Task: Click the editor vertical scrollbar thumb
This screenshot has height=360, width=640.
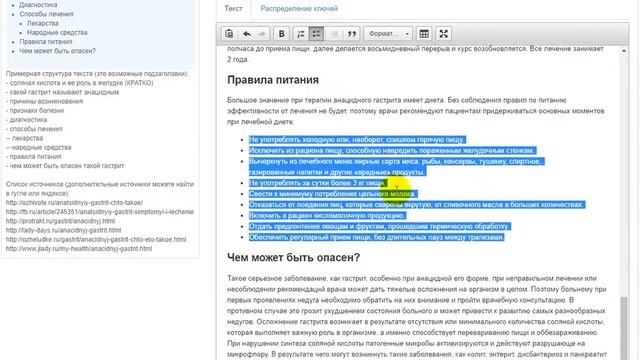Action: tap(624, 328)
